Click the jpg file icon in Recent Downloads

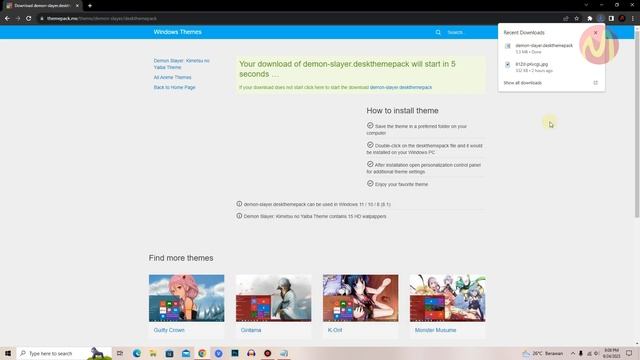(x=508, y=64)
